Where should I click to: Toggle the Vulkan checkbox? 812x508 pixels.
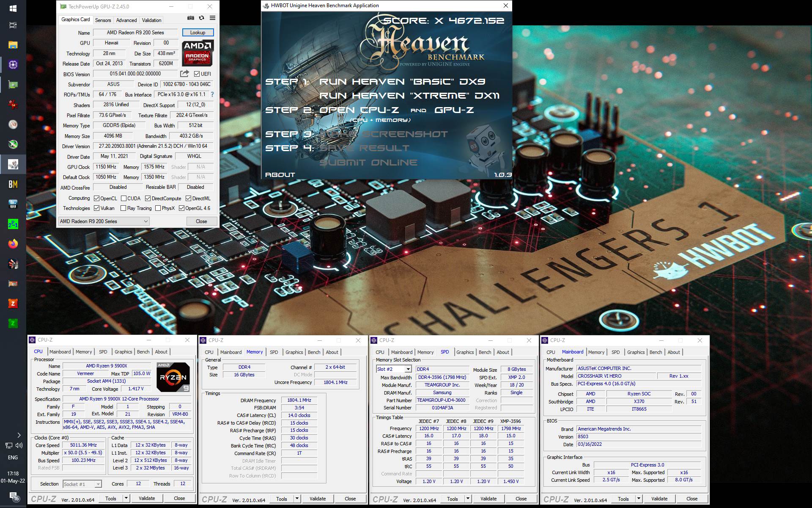click(96, 208)
